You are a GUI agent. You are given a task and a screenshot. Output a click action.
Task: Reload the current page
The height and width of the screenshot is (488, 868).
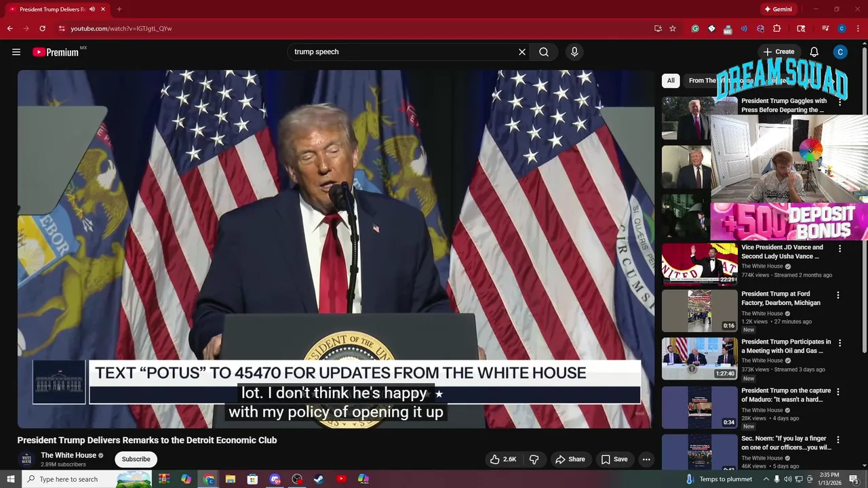42,28
